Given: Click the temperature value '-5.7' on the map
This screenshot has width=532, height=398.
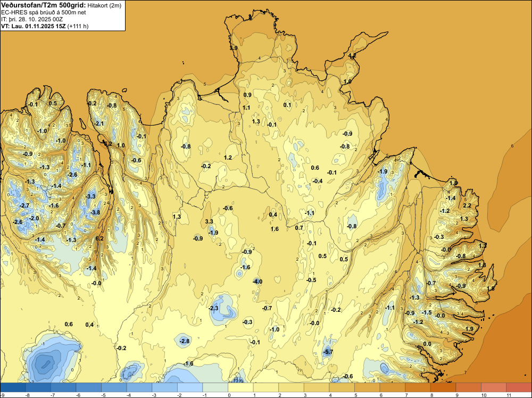Looking at the screenshot, I should 328,352.
